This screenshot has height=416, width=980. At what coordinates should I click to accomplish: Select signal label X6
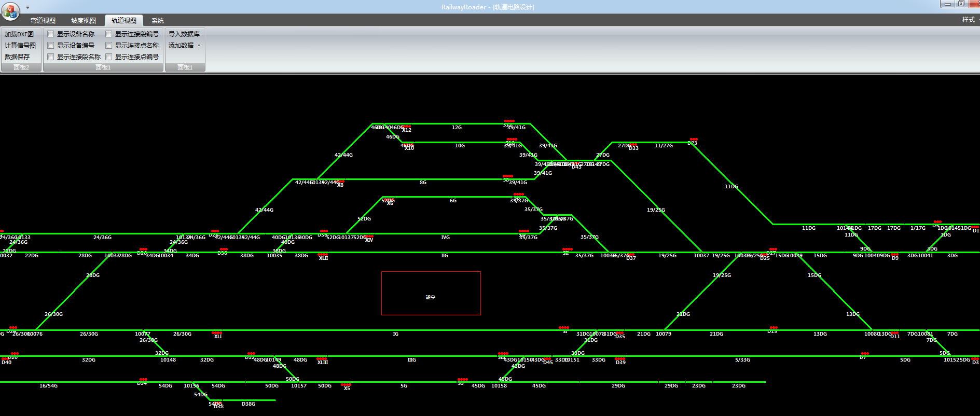[390, 203]
